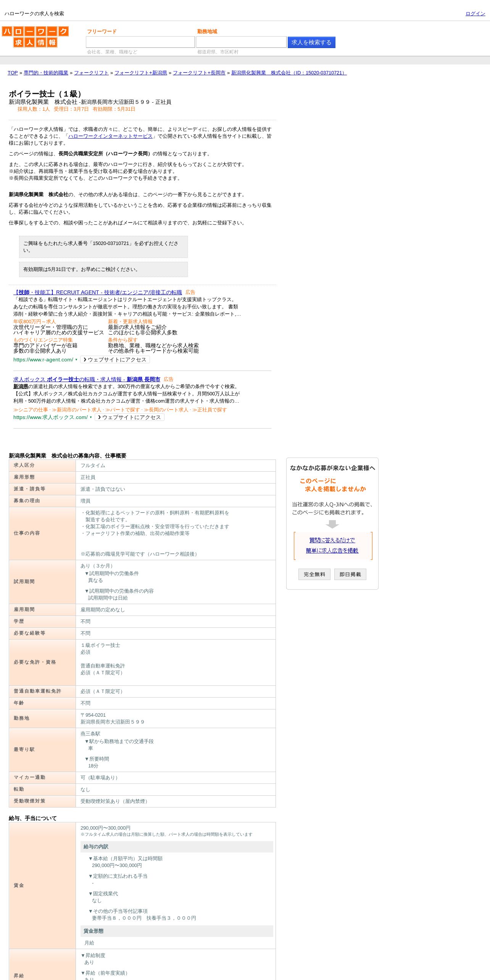This screenshot has height=980, width=490.
Task: Go to TOP breadcrumb link
Action: (13, 73)
